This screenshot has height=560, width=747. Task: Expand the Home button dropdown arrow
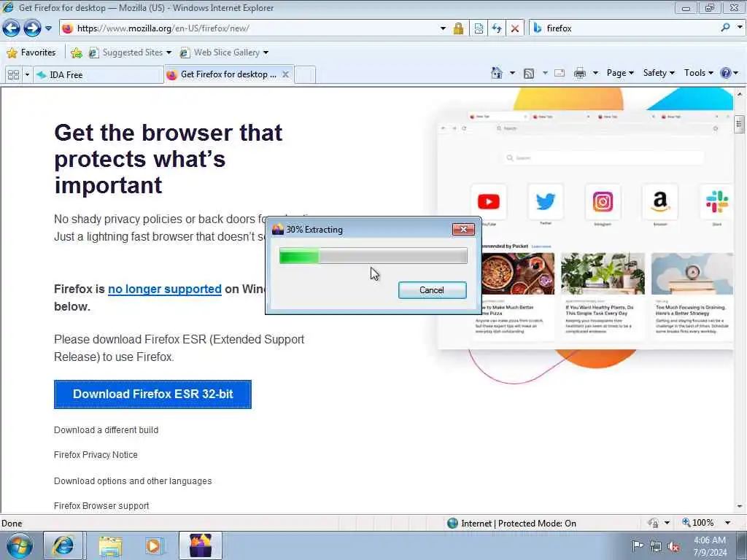pos(512,73)
